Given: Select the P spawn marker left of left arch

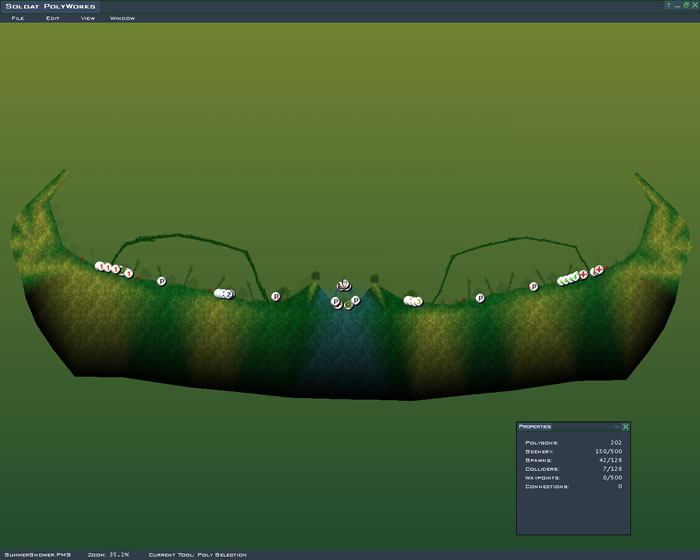Looking at the screenshot, I should pos(161,281).
